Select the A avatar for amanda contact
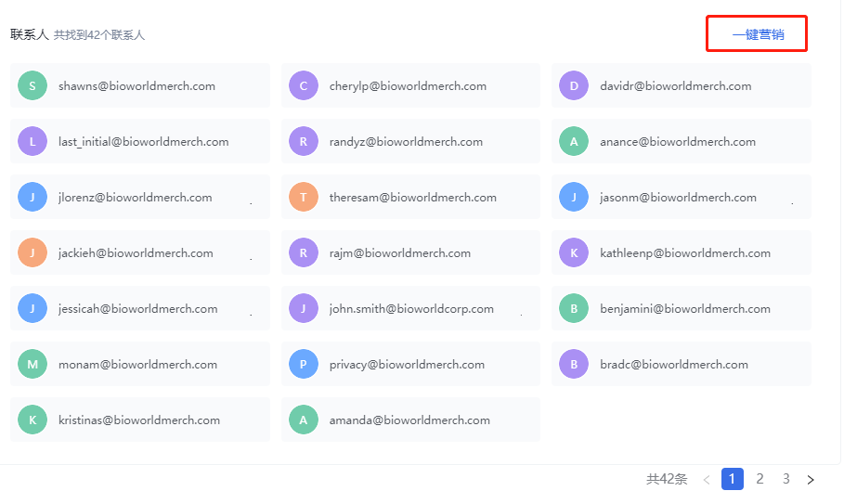Screen dimensions: 857x504 click(304, 420)
